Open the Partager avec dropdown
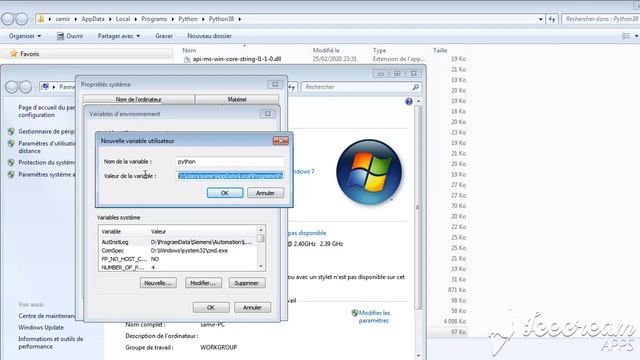The image size is (640, 360). tap(119, 36)
